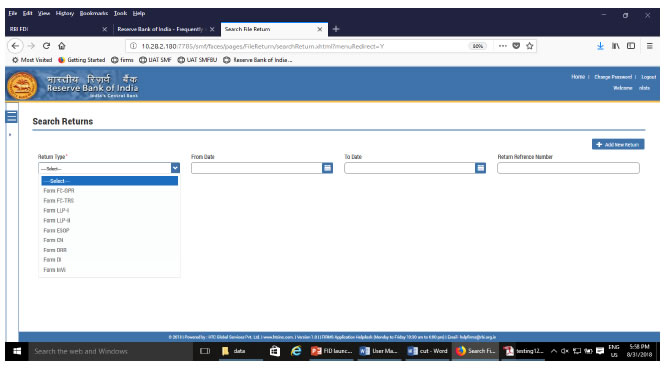The width and height of the screenshot is (666, 368).
Task: Open a new browser tab with plus
Action: [336, 29]
